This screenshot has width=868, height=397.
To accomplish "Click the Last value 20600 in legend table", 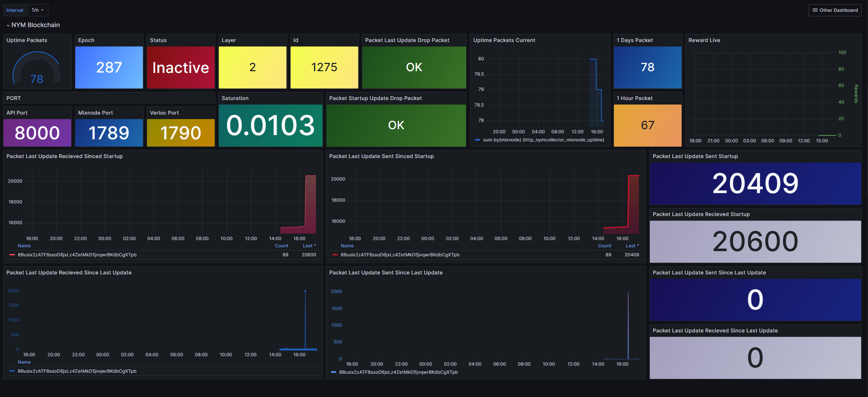I will pyautogui.click(x=309, y=255).
